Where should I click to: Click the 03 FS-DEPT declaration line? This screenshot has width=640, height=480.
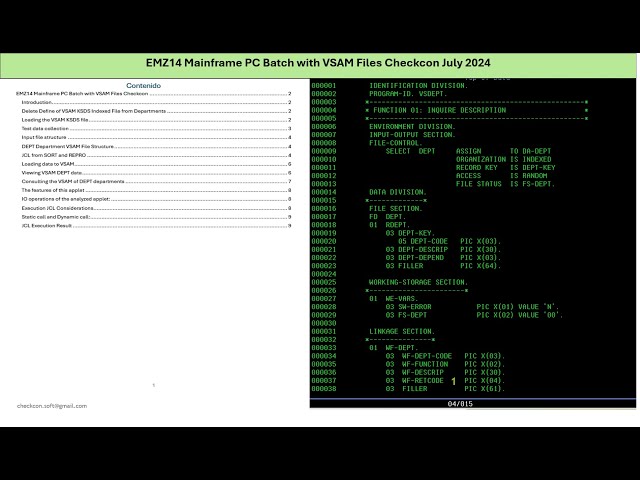[x=474, y=315]
